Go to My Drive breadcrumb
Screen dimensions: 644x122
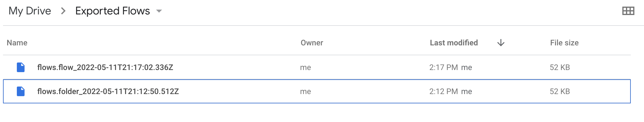(30, 11)
